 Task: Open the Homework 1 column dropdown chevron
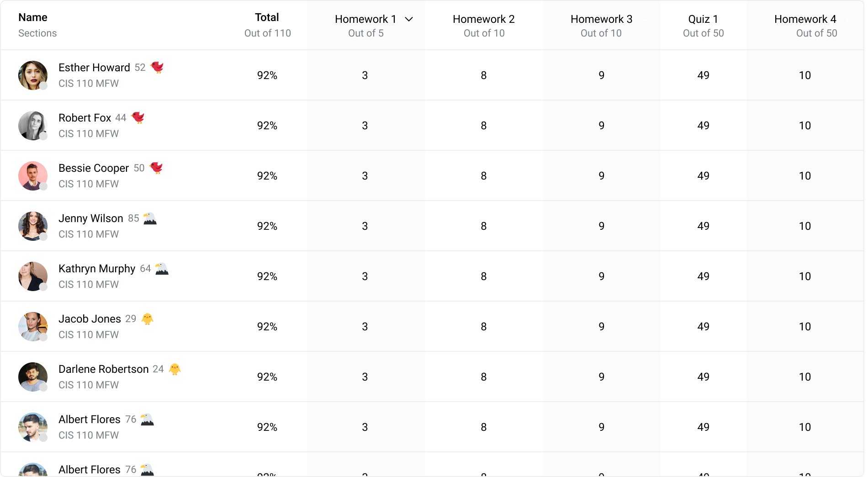tap(409, 19)
